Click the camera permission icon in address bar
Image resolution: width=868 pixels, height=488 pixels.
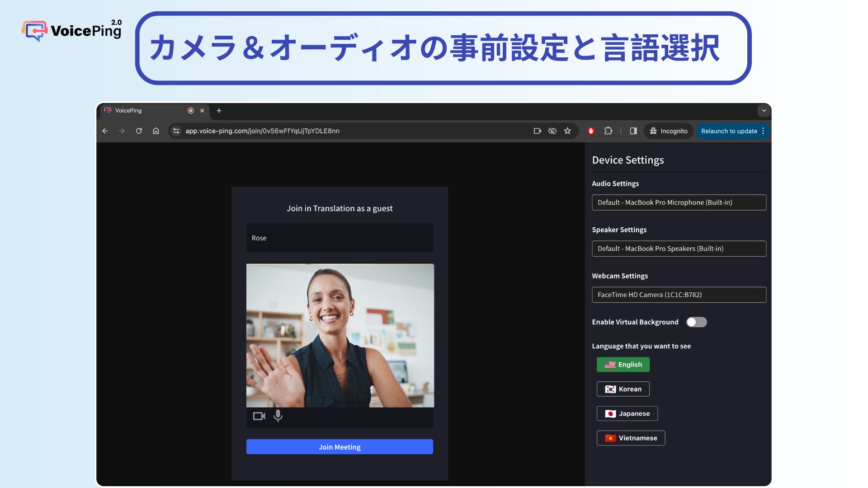coord(537,131)
